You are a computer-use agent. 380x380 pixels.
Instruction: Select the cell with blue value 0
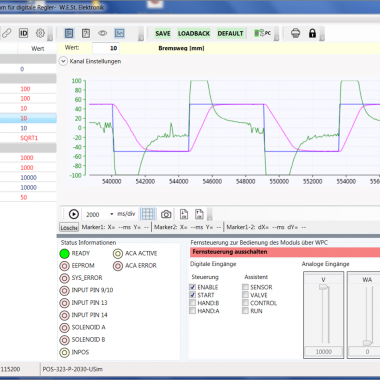(x=22, y=69)
